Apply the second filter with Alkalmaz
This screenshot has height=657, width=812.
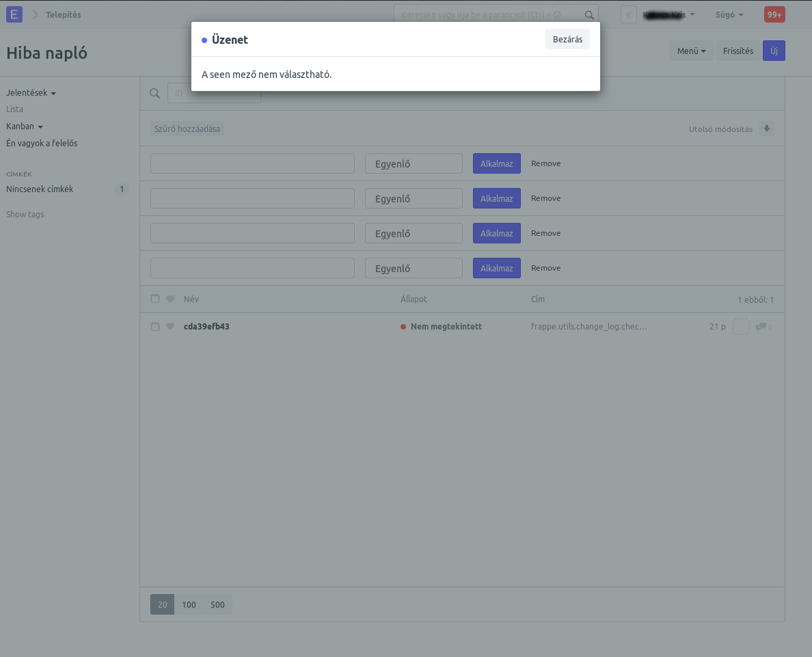click(497, 198)
